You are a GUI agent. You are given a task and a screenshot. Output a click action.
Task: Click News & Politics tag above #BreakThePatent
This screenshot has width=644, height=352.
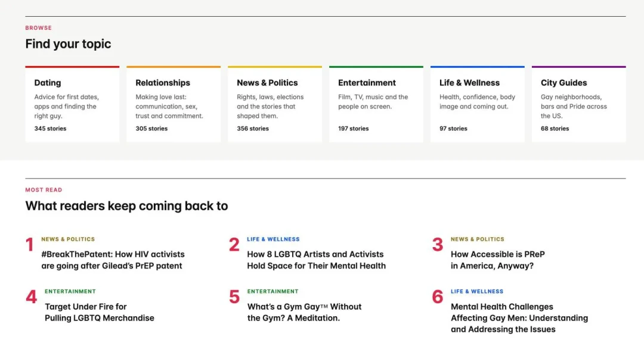click(x=68, y=239)
